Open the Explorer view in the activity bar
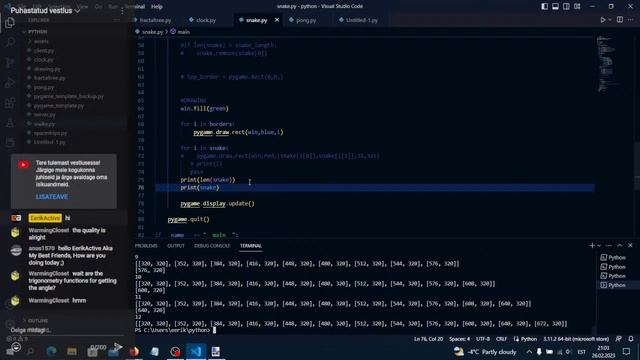 10,23
